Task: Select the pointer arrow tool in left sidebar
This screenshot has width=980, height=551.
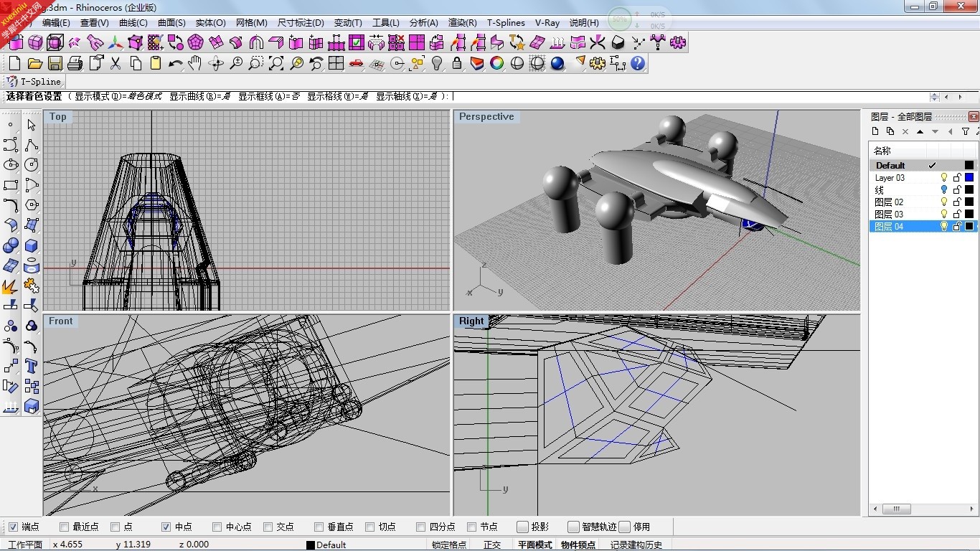Action: pos(31,125)
